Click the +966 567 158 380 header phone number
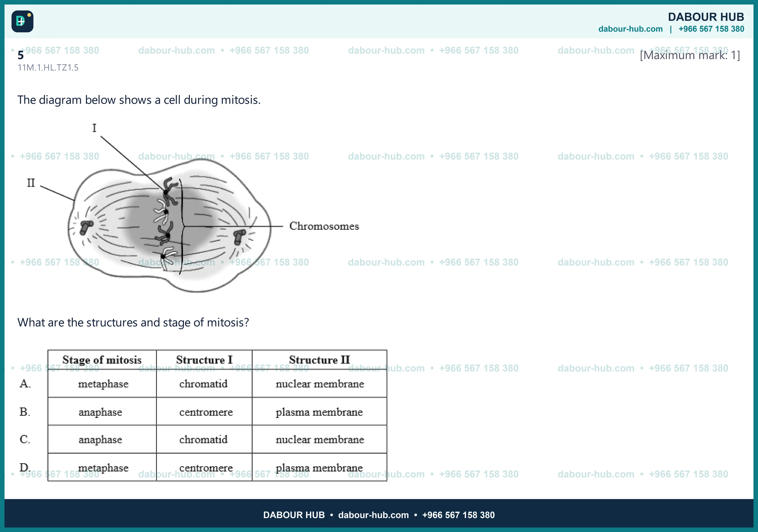Image resolution: width=758 pixels, height=532 pixels. 711,29
